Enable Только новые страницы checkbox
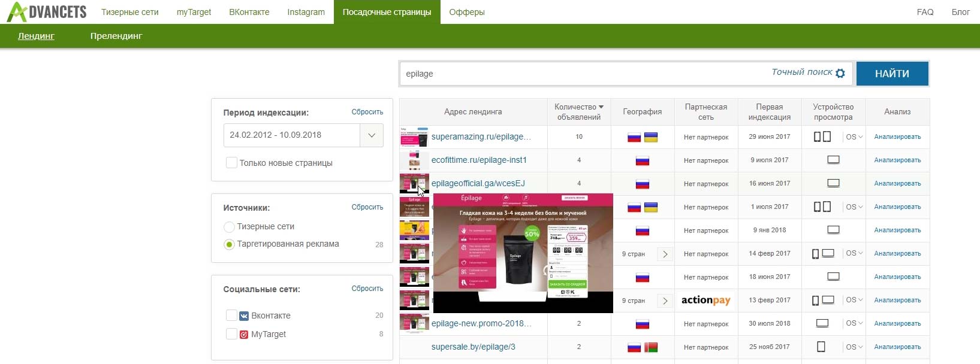 pyautogui.click(x=231, y=163)
